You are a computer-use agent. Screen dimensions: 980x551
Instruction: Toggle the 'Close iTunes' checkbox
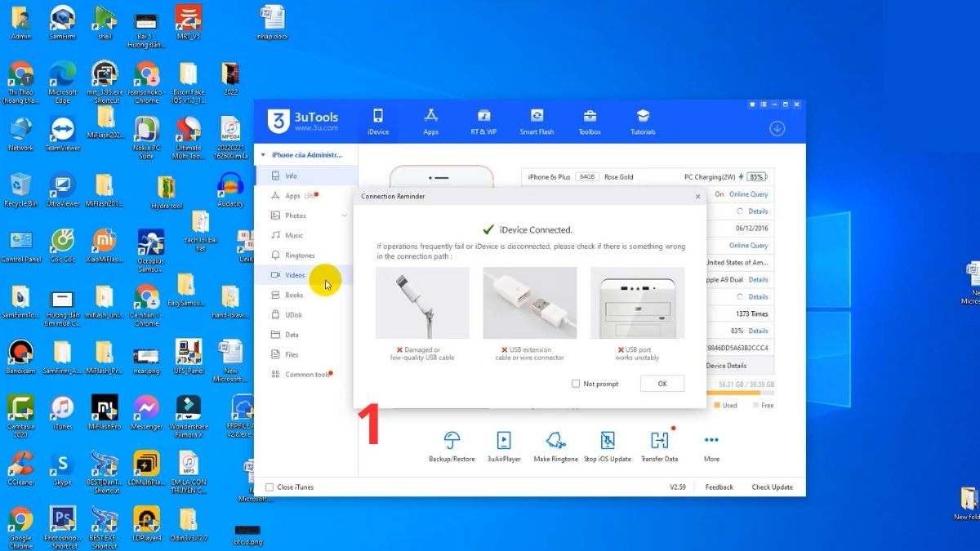(269, 487)
